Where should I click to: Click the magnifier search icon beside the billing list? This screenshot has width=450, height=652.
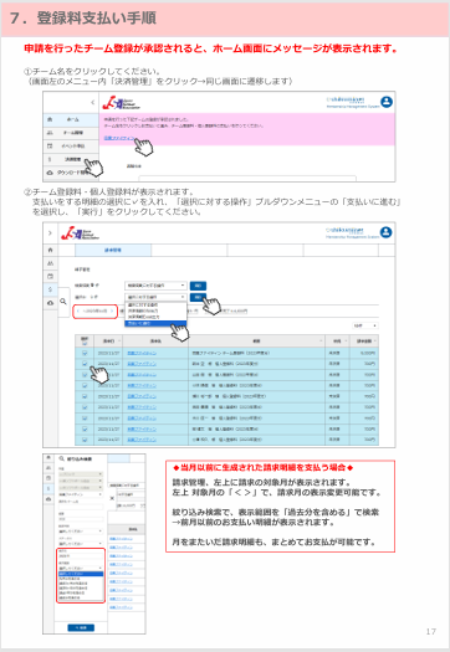point(63,301)
